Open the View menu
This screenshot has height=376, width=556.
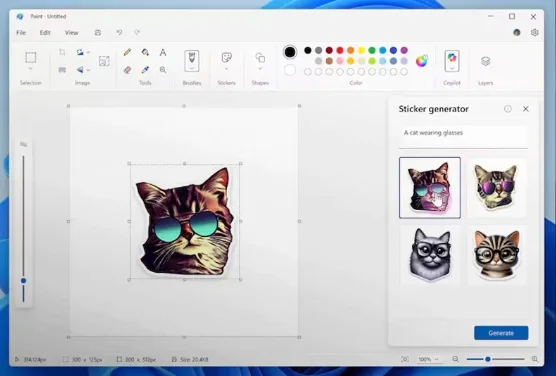(71, 33)
